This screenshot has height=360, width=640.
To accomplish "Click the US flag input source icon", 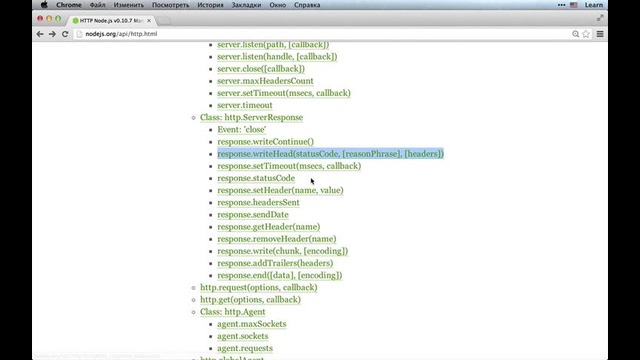I will coord(573,5).
